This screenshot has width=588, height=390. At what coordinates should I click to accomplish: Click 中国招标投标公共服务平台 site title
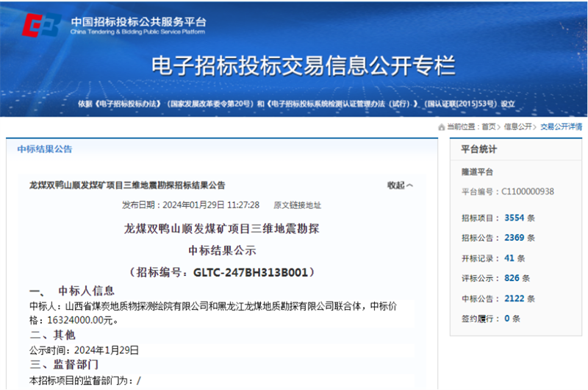click(x=138, y=21)
